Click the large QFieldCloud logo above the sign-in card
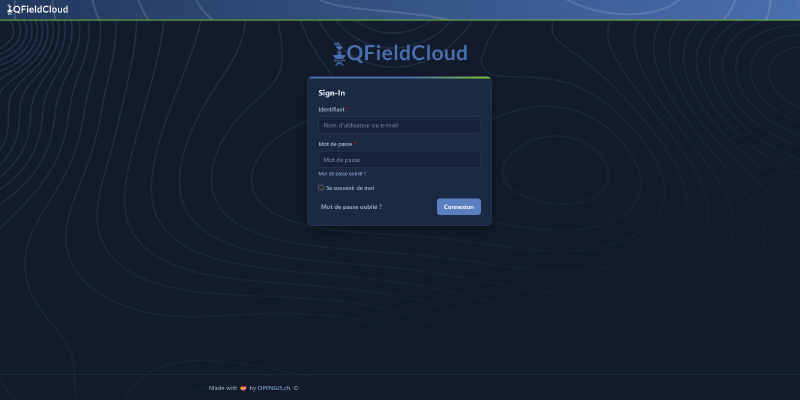800x400 pixels. (400, 54)
